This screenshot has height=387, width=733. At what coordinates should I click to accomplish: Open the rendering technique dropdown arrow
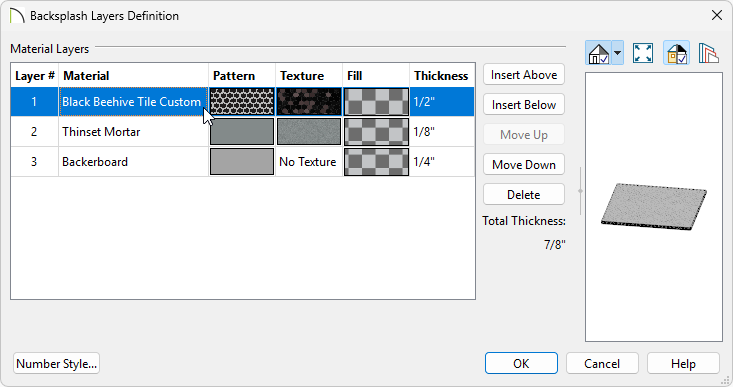tap(618, 53)
